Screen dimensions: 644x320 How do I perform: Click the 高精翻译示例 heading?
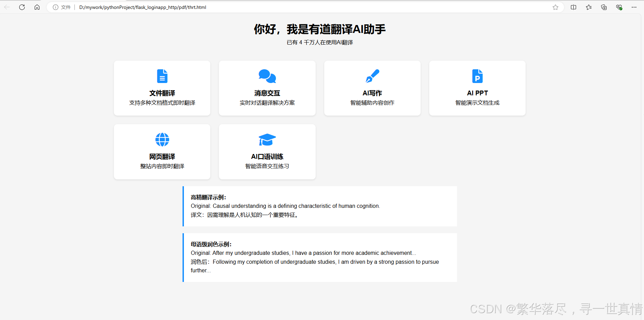point(209,197)
